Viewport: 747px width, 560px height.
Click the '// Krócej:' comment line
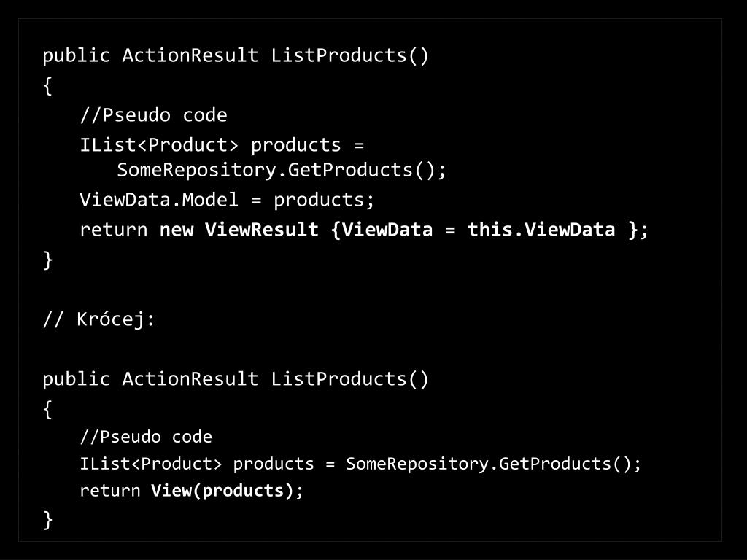click(98, 319)
